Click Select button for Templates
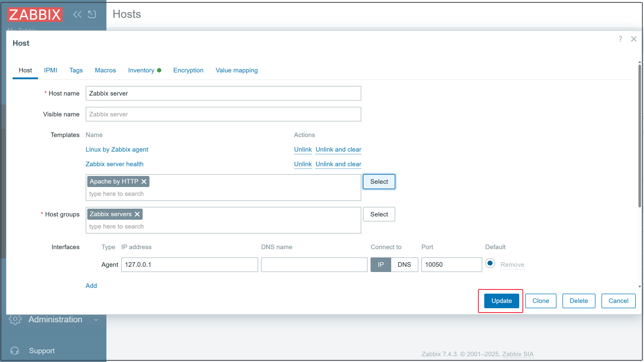This screenshot has width=644, height=362. point(379,182)
